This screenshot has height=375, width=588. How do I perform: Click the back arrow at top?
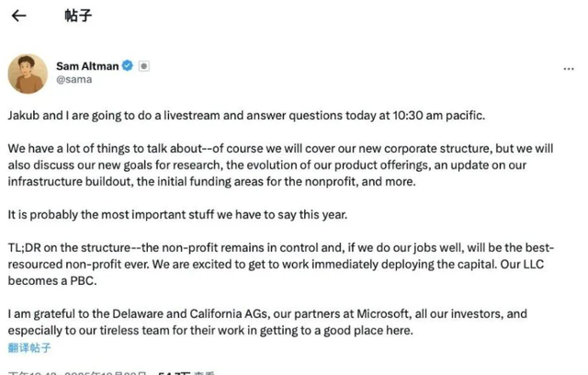coord(18,17)
